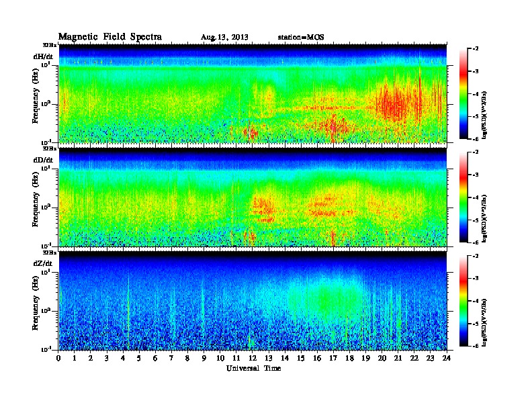Click hour "14" on the Universal Time axis
This screenshot has height=411, width=532.
click(x=285, y=358)
